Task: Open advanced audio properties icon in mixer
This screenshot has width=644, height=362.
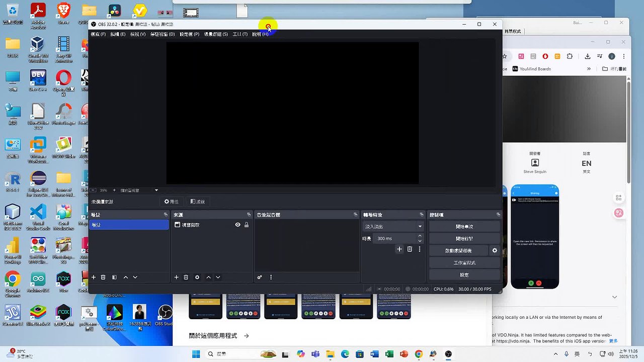Action: [260, 277]
